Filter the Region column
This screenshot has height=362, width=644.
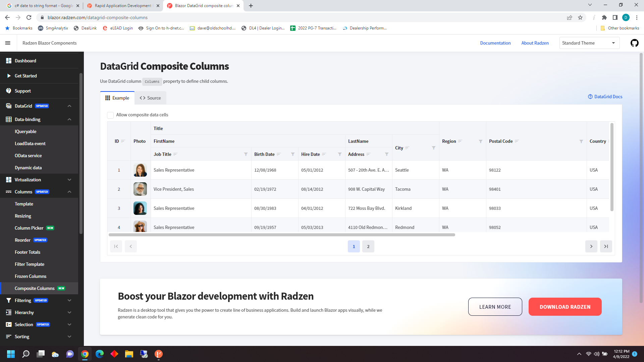[x=481, y=141]
